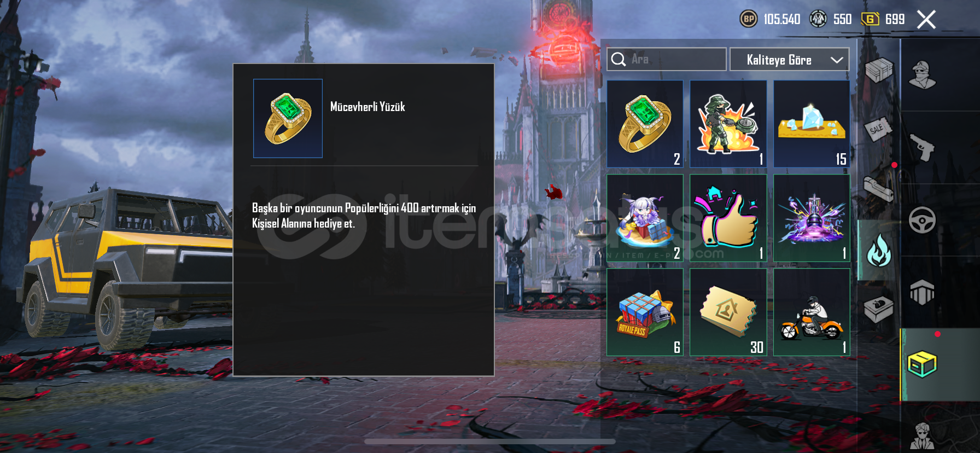Open the blue flame effects tab
The height and width of the screenshot is (453, 980).
[x=879, y=250]
